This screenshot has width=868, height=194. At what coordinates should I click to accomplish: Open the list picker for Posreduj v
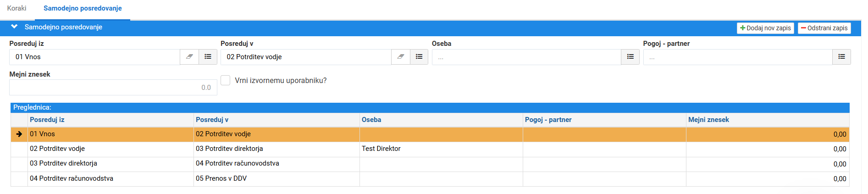[419, 57]
